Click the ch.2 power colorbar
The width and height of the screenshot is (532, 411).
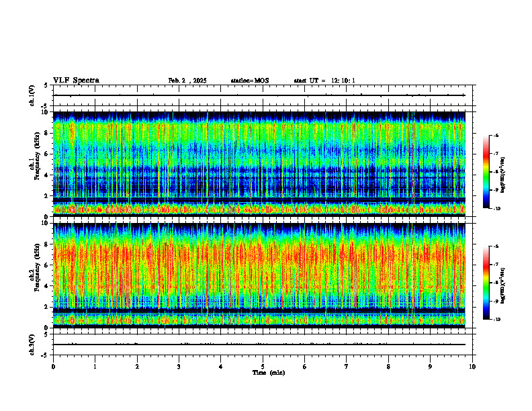coord(486,283)
